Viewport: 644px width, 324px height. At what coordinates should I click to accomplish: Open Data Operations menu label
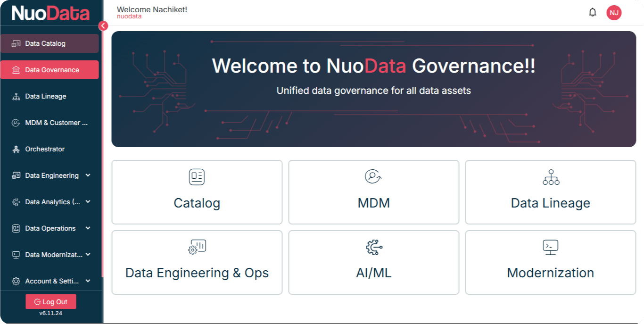(50, 228)
